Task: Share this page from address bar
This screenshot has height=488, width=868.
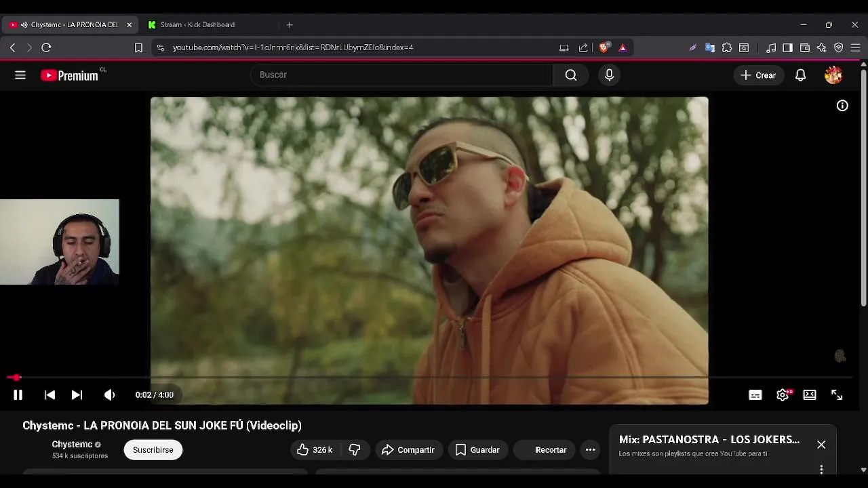Action: point(583,47)
